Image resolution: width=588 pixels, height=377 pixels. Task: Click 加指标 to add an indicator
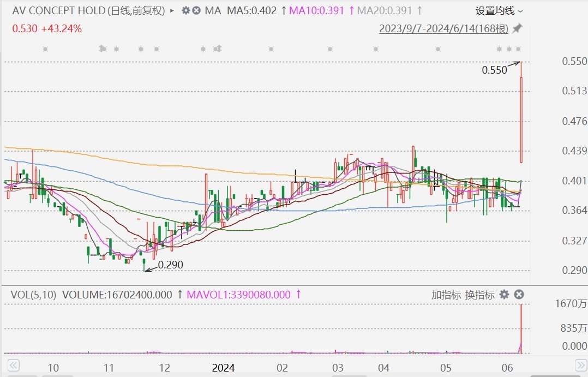click(446, 295)
